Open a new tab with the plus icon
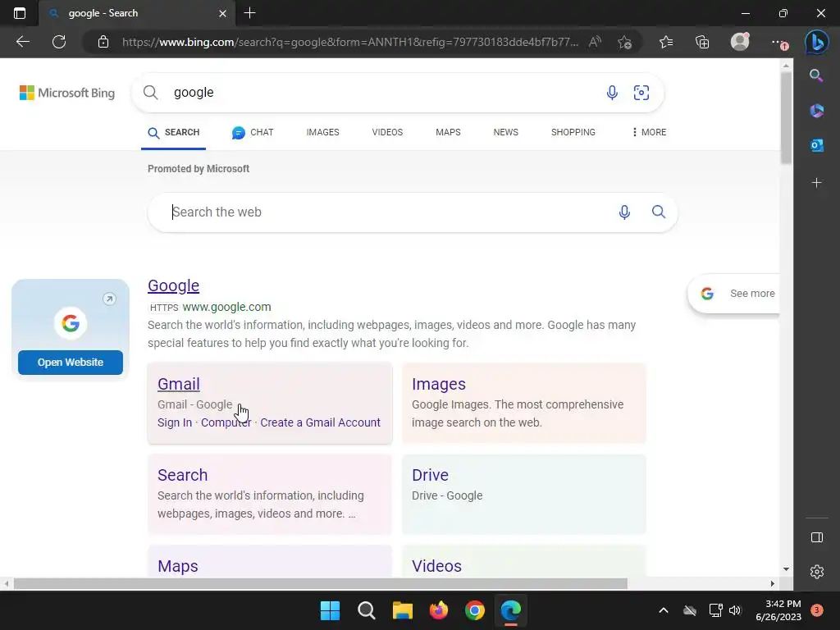The image size is (840, 630). coord(249,13)
